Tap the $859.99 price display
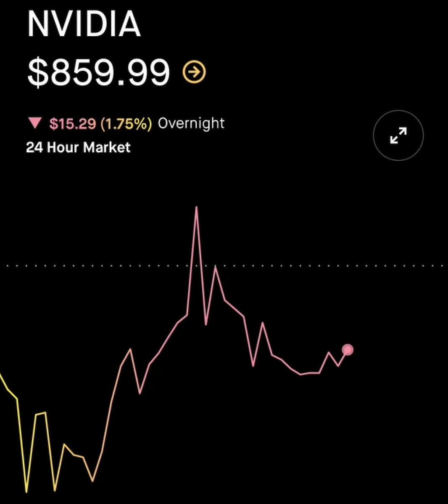Screen dimensions: 448x504 (99, 73)
